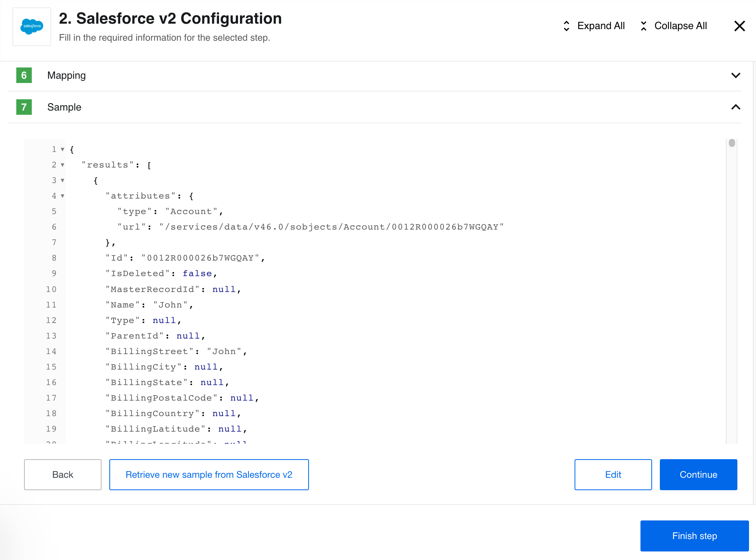Click the "type": "Account" line
756x560 pixels.
point(170,211)
